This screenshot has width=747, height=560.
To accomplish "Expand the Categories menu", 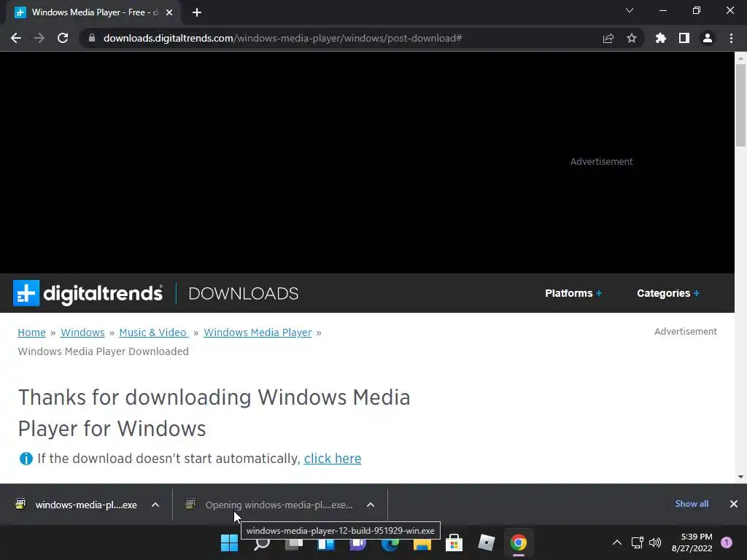I will [668, 293].
